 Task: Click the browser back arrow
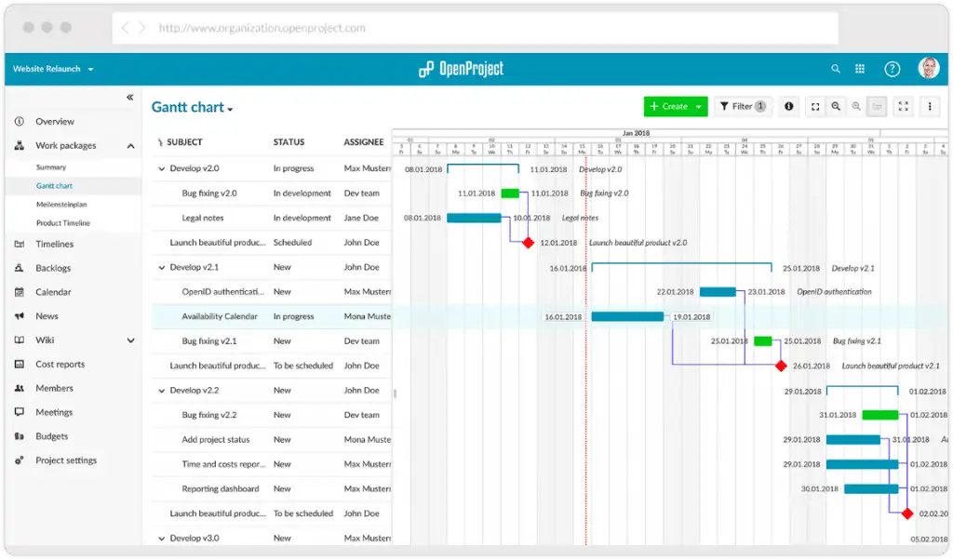(x=126, y=28)
